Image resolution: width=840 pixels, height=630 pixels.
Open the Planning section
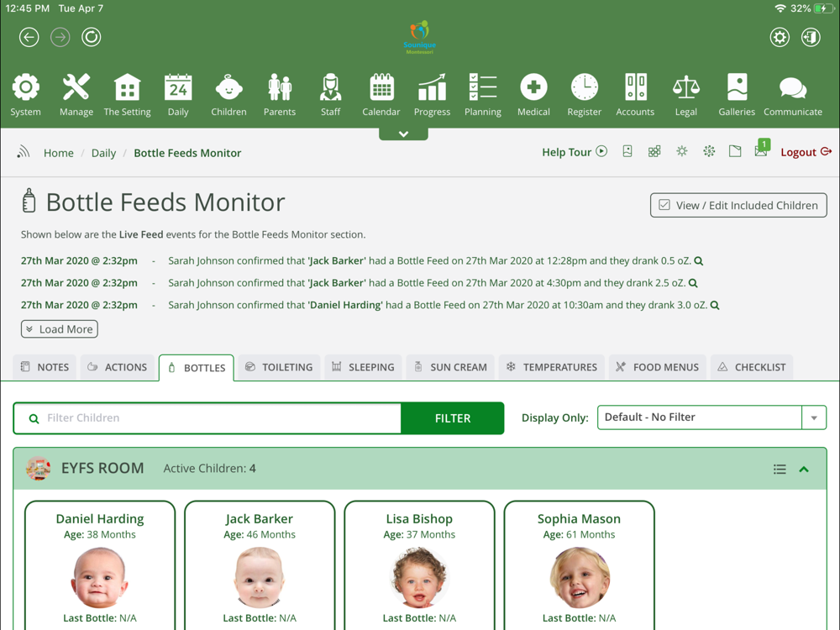483,95
